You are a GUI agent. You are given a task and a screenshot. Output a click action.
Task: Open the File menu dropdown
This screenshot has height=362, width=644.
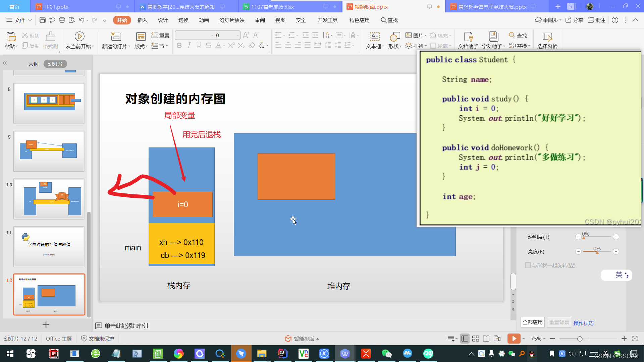(x=19, y=20)
